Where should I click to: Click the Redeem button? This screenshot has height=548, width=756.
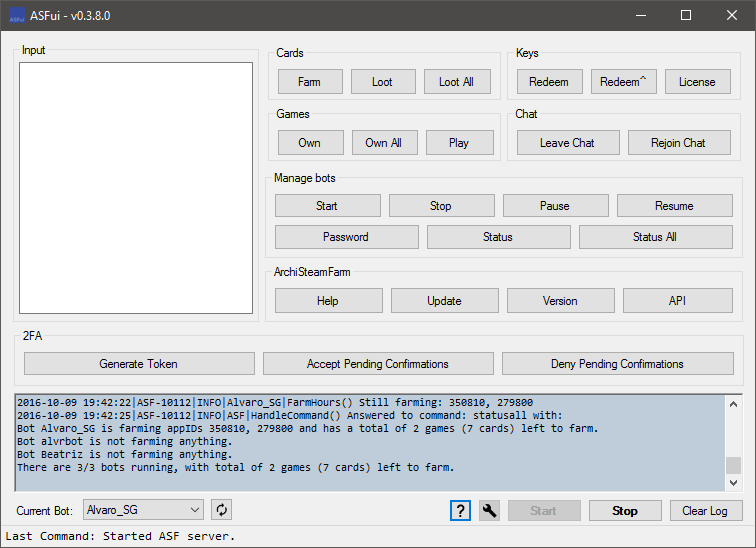(x=550, y=81)
